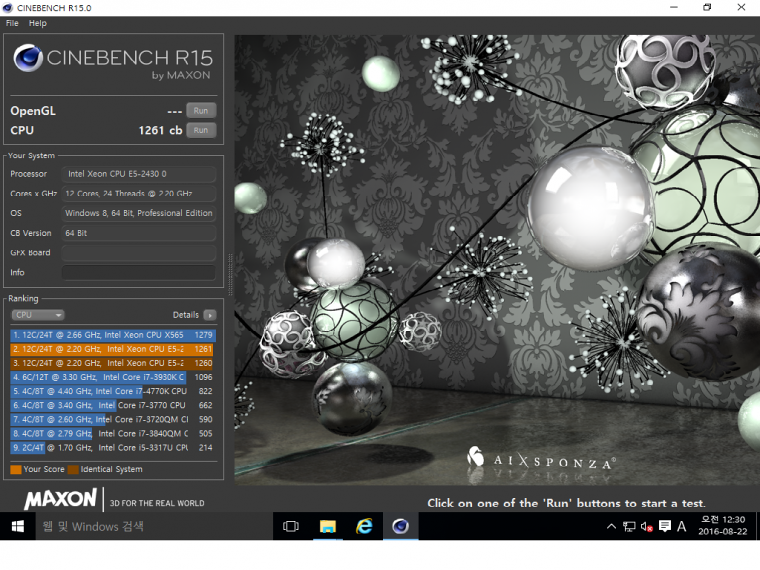Click the MAXON logo
The height and width of the screenshot is (570, 760).
click(61, 499)
